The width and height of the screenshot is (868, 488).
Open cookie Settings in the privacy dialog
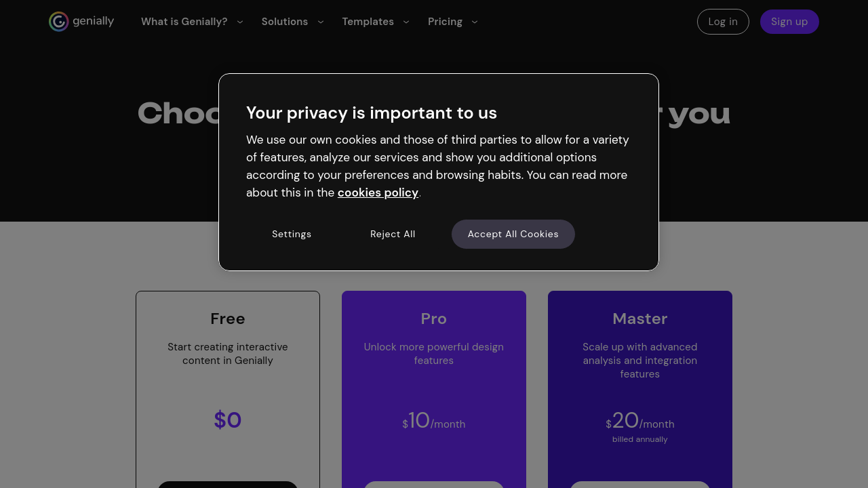coord(292,234)
